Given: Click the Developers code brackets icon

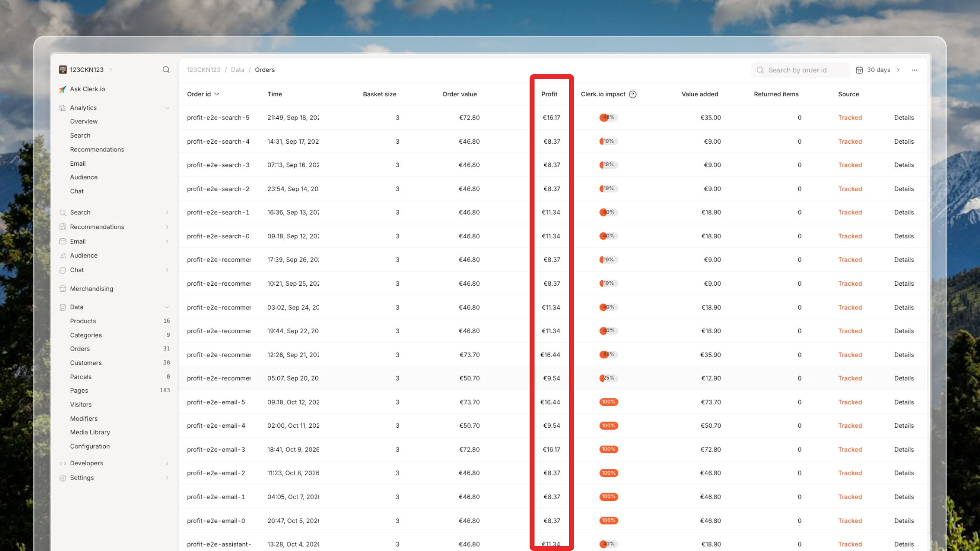Looking at the screenshot, I should [x=62, y=463].
